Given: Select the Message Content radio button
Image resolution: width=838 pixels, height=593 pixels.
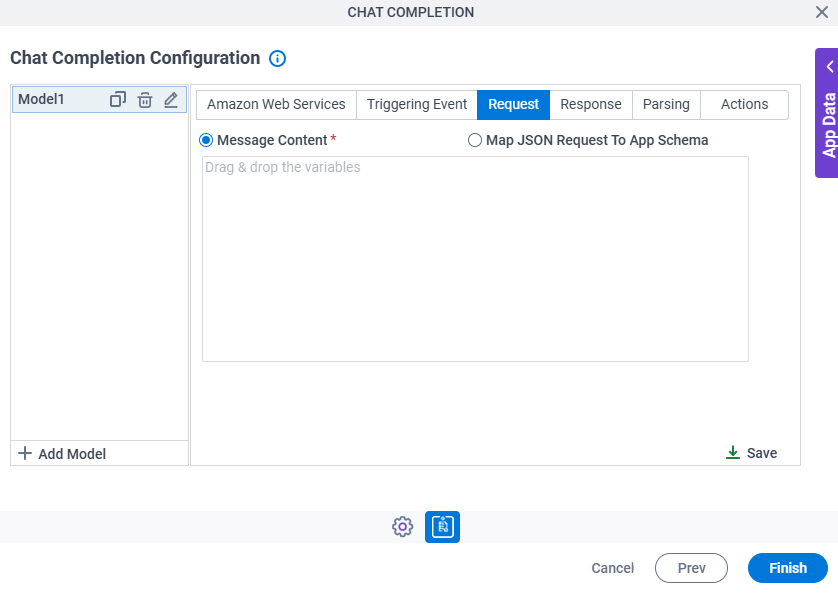Looking at the screenshot, I should click(x=206, y=140).
